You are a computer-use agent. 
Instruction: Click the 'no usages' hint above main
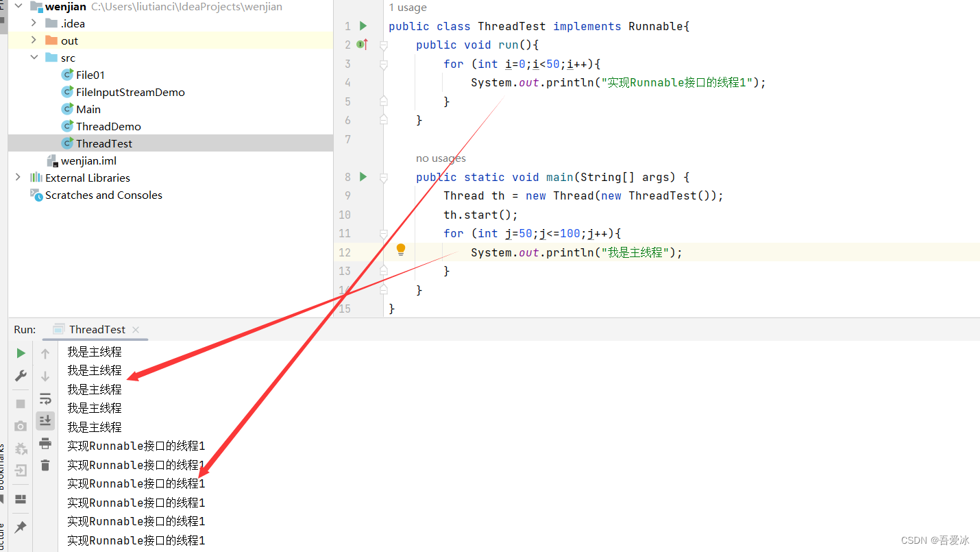pos(441,158)
